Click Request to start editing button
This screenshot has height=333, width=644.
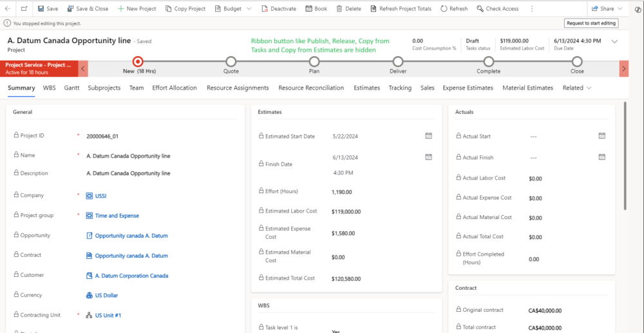(591, 23)
